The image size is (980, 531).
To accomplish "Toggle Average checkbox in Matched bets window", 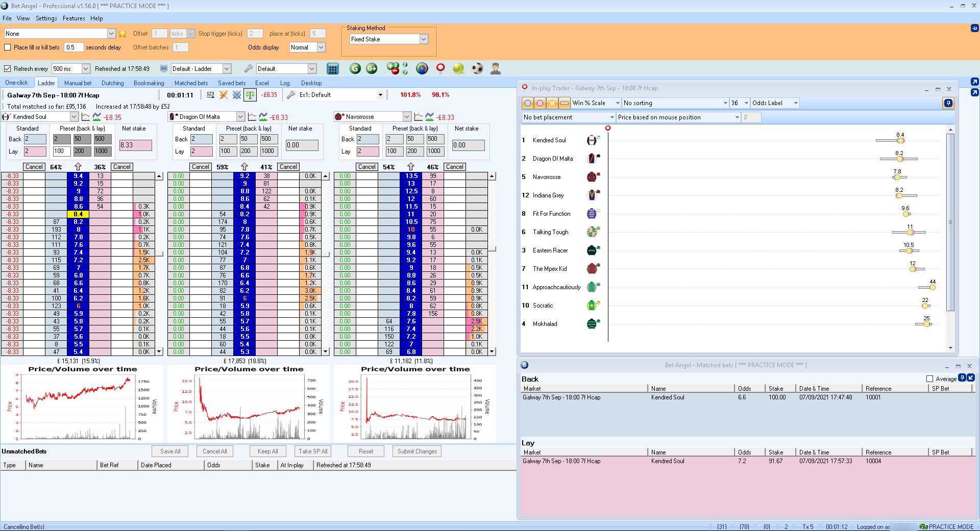I will (930, 379).
